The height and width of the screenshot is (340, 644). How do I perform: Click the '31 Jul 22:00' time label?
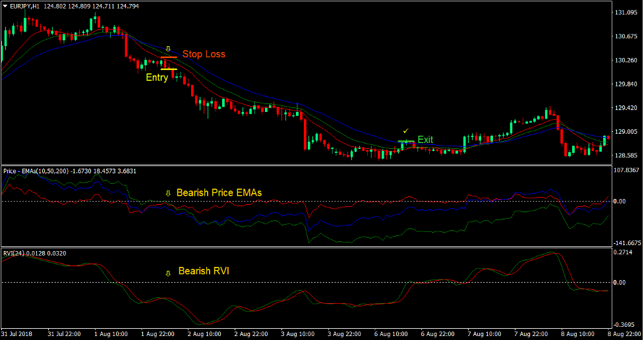click(65, 334)
